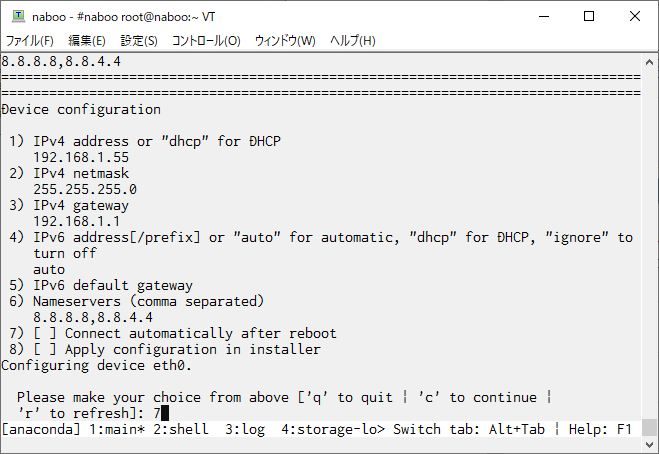The width and height of the screenshot is (659, 454).
Task: Click the 4:storage-lo tab label
Action: (332, 429)
